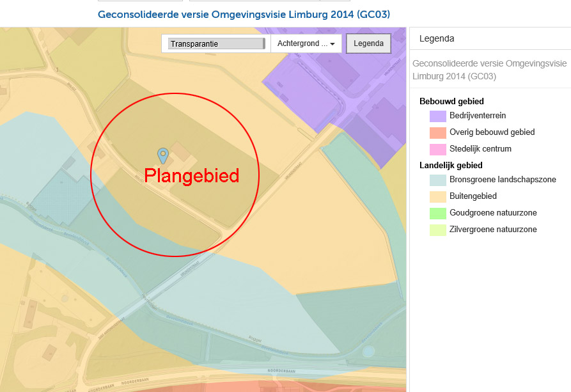The height and width of the screenshot is (392, 571).
Task: Click the Achtergrond dropdown caret arrow
Action: point(332,44)
